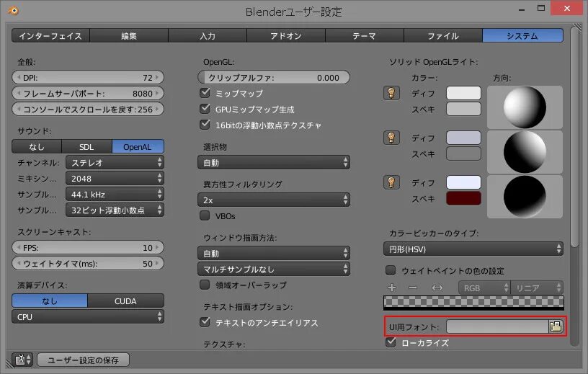Image resolution: width=588 pixels, height=374 pixels.
Task: Select CUDA compute device
Action: pyautogui.click(x=125, y=300)
